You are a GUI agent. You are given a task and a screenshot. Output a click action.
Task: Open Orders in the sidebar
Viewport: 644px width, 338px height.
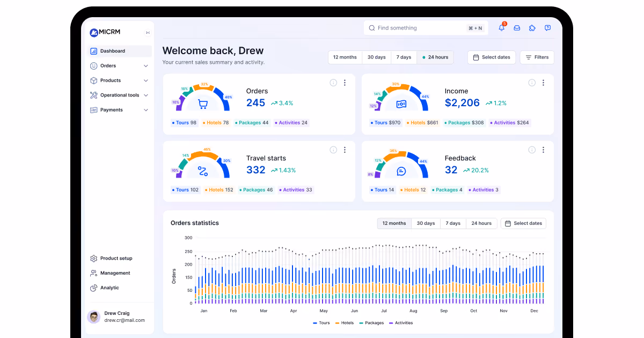point(119,66)
